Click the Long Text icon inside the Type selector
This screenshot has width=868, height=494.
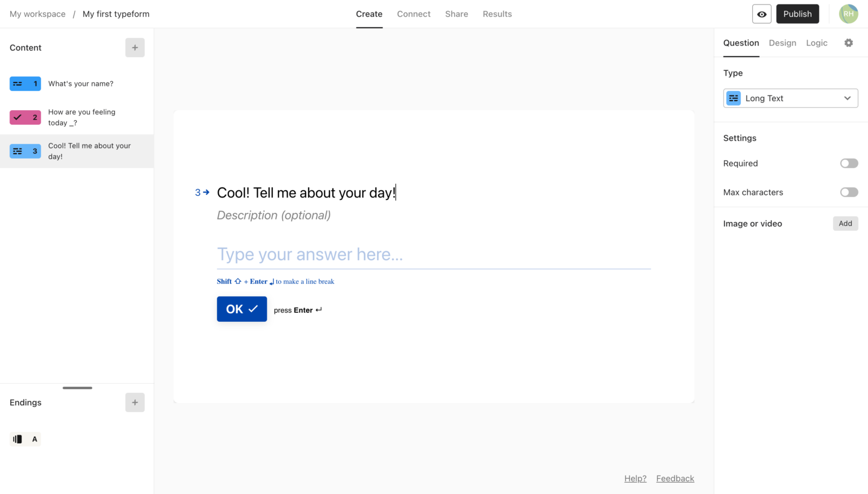(733, 98)
